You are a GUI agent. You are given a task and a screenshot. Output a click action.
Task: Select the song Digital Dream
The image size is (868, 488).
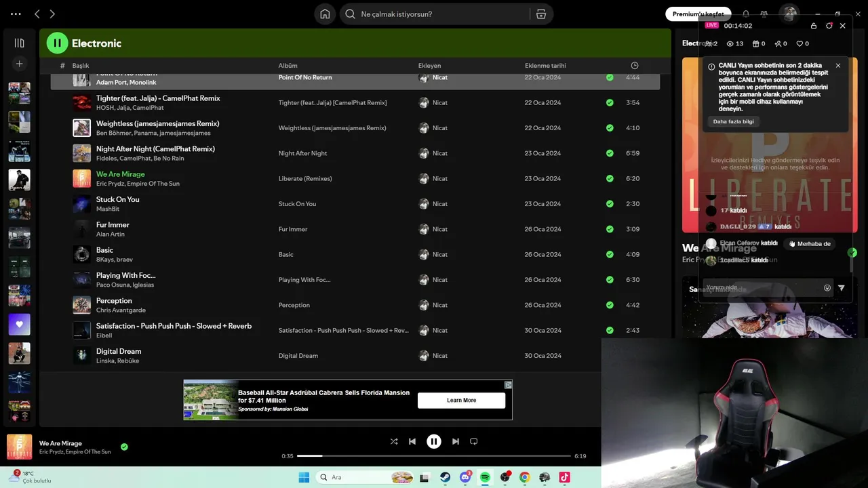pos(119,352)
